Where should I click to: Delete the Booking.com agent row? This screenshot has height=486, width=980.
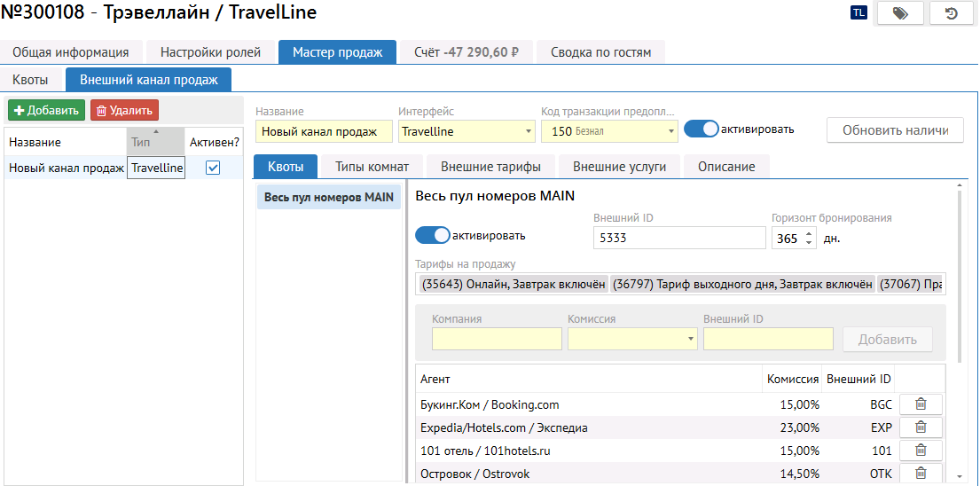point(921,404)
